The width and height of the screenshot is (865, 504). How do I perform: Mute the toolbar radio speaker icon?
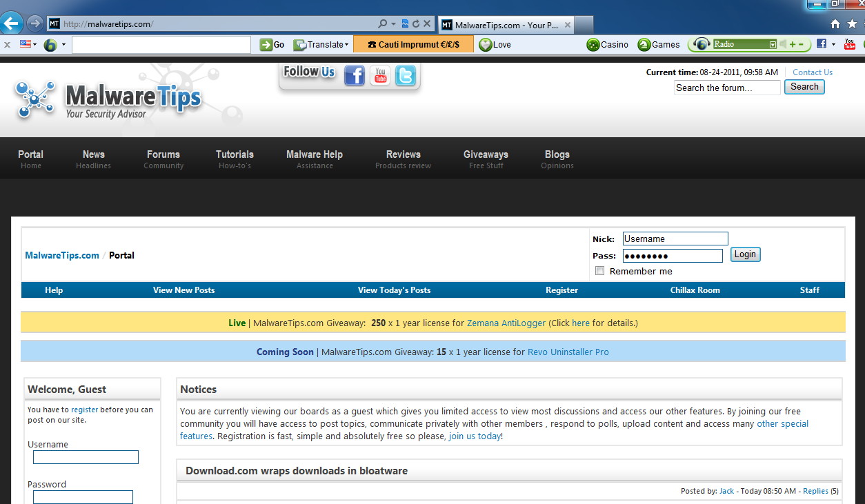click(x=783, y=45)
